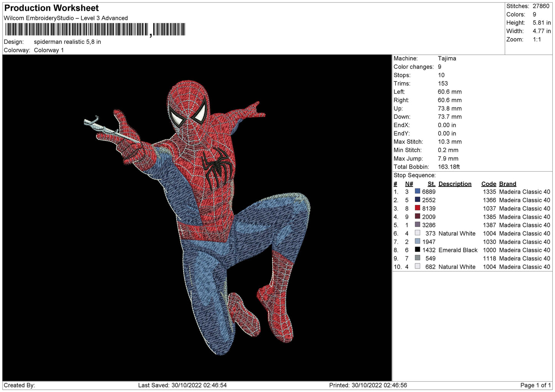Click 'Page 1 of 1' footer text
555x392 pixels.
point(536,385)
